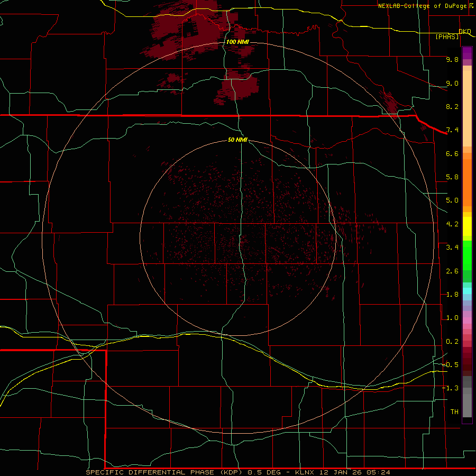Screen dimensions: 476x476
Task: Click the 4.2 scale value
Action: click(x=452, y=224)
